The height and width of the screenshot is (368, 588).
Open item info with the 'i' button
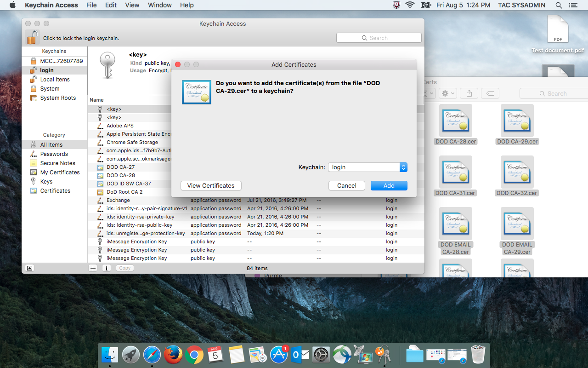107,268
